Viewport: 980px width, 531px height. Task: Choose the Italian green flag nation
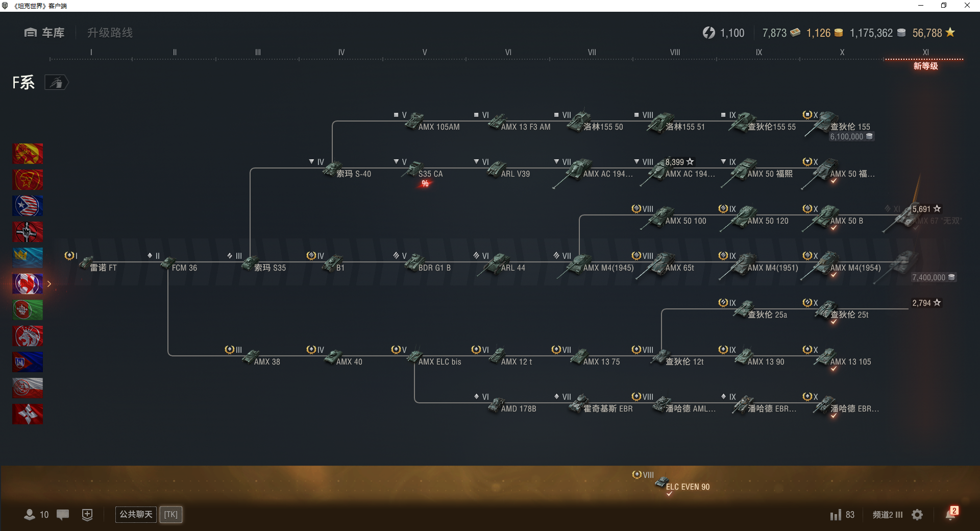tap(28, 310)
